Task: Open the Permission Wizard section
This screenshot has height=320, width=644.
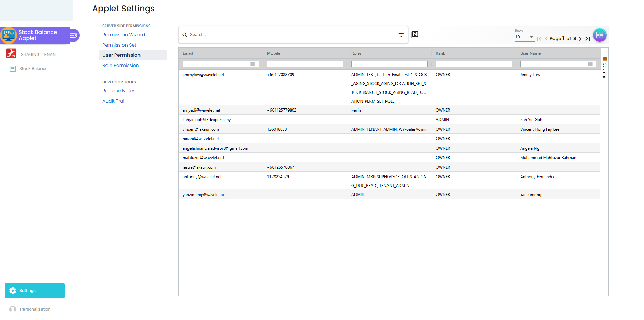Action: pyautogui.click(x=123, y=35)
